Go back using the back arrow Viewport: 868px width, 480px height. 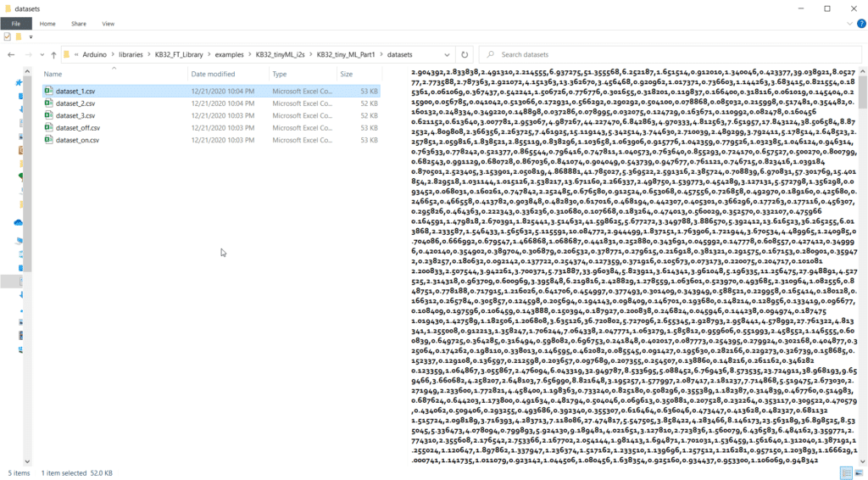(x=11, y=55)
